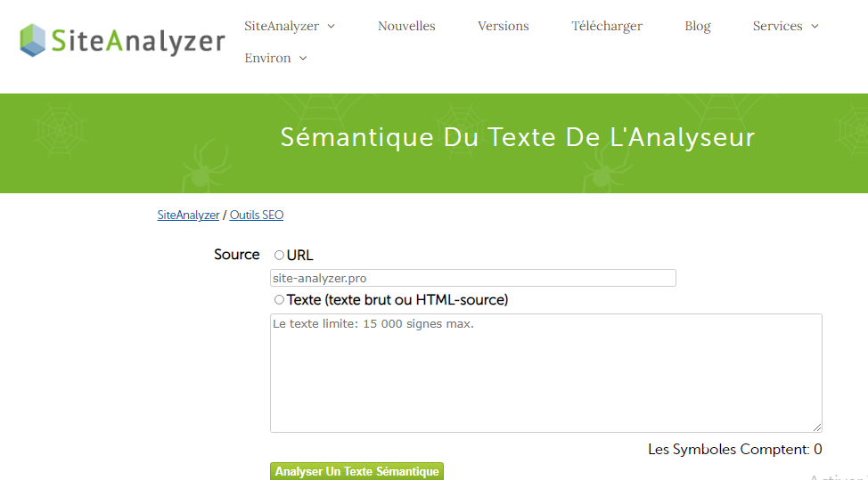
Task: Expand the Environ dropdown menu
Action: click(x=275, y=58)
